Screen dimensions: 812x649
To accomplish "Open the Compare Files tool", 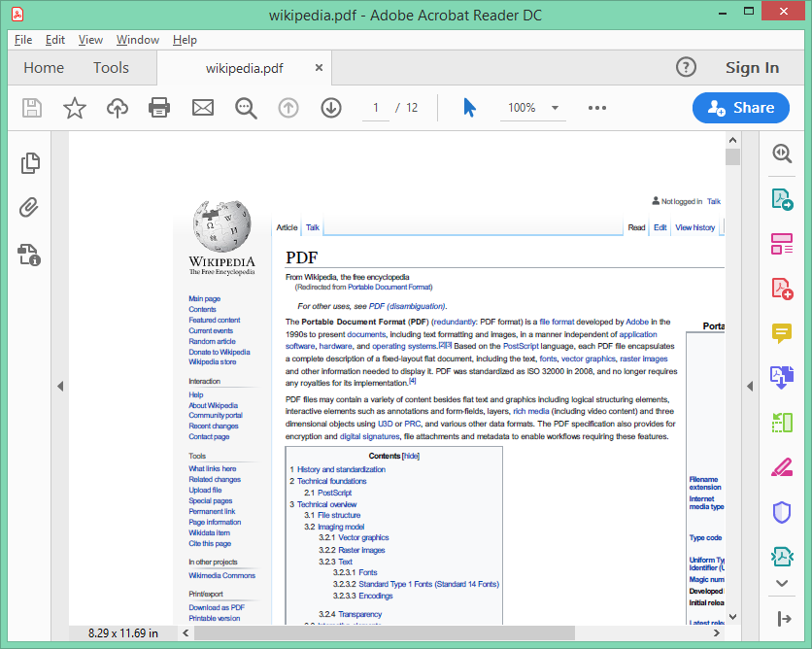I will (x=782, y=422).
